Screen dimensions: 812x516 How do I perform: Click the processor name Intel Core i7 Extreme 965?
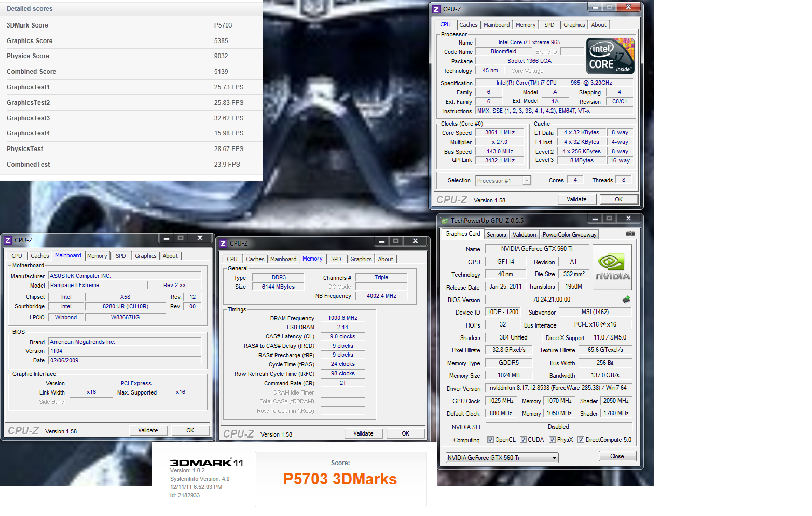(x=529, y=42)
